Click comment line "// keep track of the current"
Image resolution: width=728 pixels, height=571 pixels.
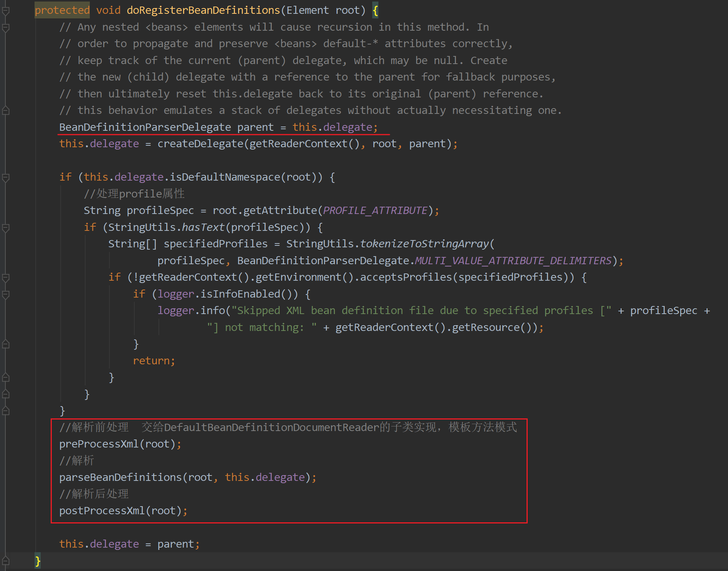click(283, 61)
